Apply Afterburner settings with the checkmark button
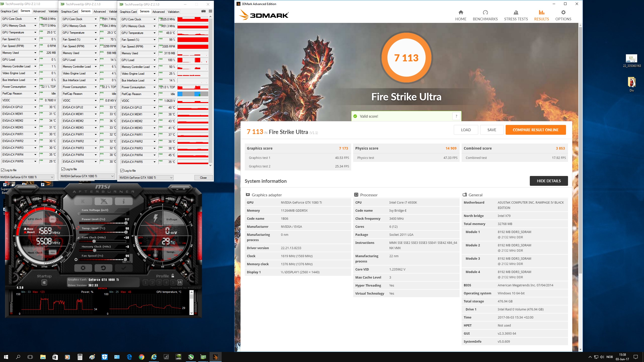 (x=124, y=268)
